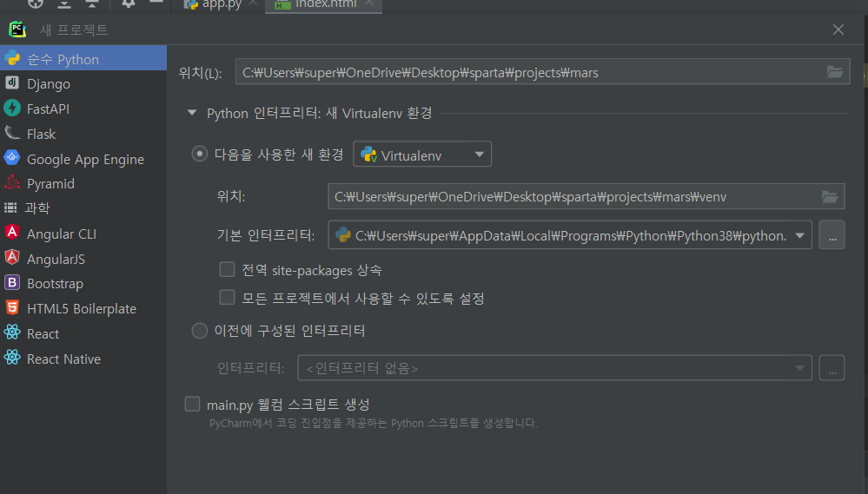This screenshot has height=494, width=868.
Task: Select the React project icon
Action: coord(12,333)
